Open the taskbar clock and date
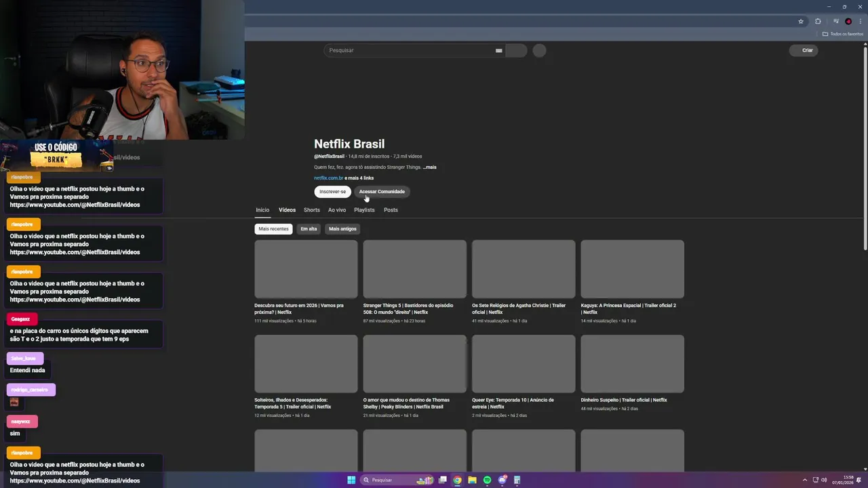The image size is (868, 488). click(844, 480)
